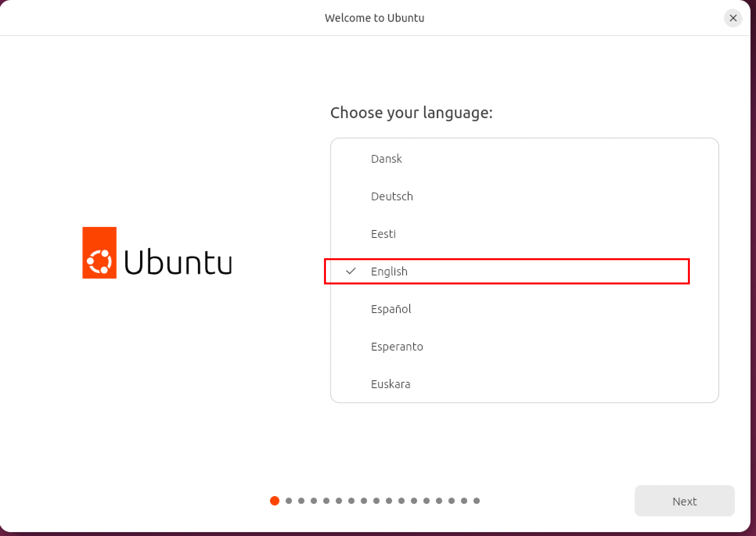The width and height of the screenshot is (756, 536).
Task: Click the second page indicator dot
Action: point(289,501)
